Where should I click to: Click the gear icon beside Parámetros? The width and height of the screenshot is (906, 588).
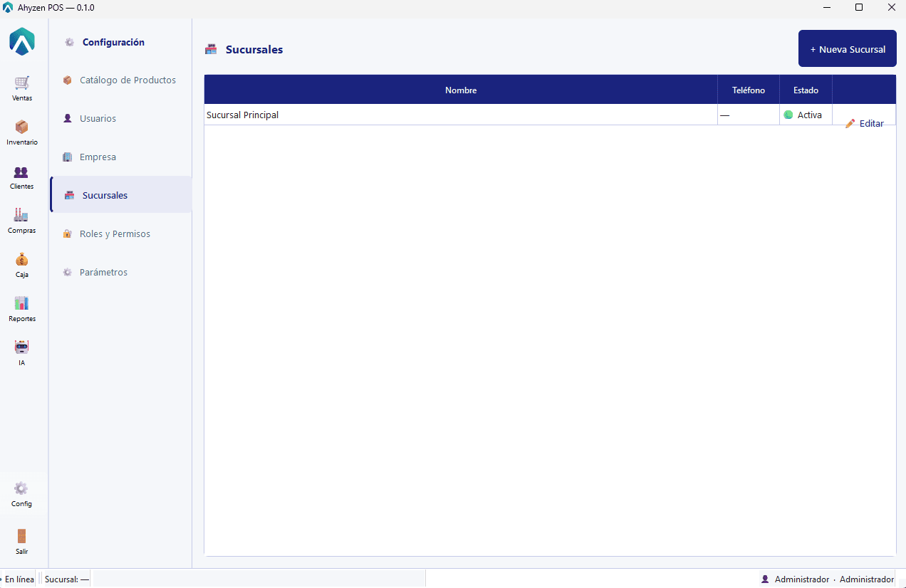coord(68,273)
